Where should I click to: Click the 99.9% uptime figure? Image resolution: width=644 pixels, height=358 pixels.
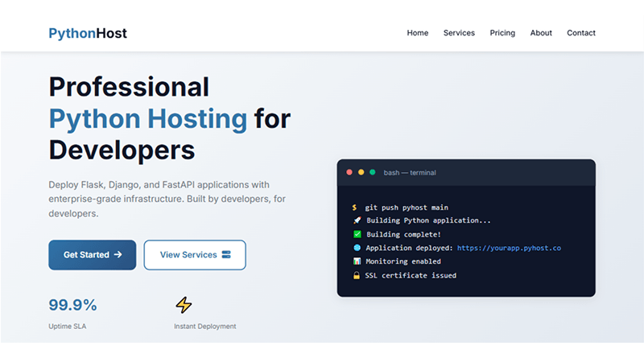coord(72,305)
